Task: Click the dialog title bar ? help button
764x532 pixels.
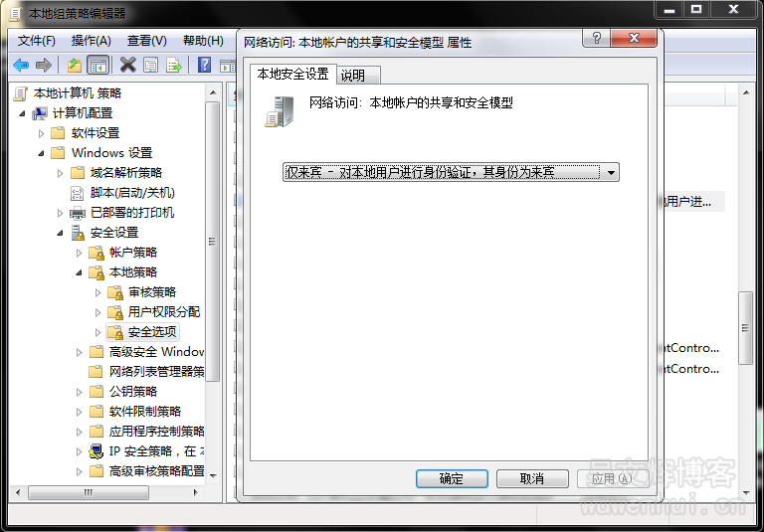Action: pyautogui.click(x=596, y=39)
